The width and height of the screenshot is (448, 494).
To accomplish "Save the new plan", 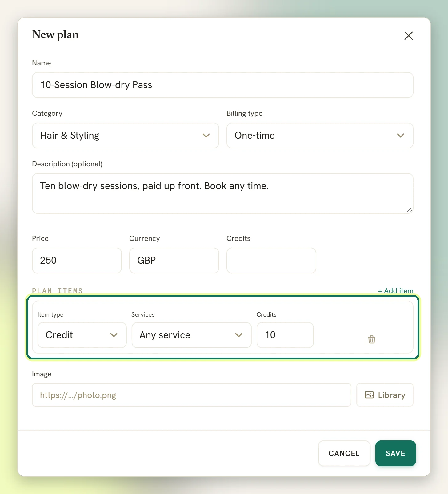I will pyautogui.click(x=395, y=453).
